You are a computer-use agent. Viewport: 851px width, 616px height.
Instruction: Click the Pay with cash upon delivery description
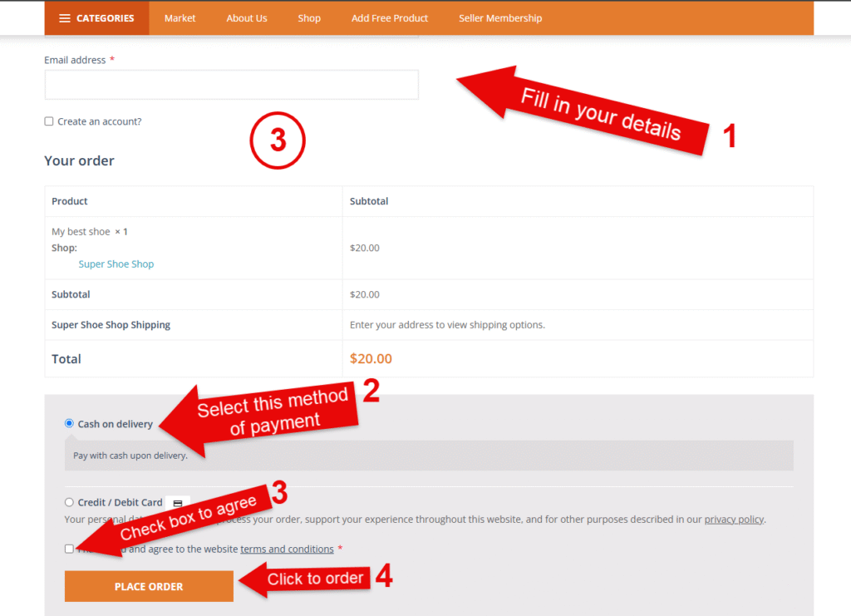click(x=130, y=456)
